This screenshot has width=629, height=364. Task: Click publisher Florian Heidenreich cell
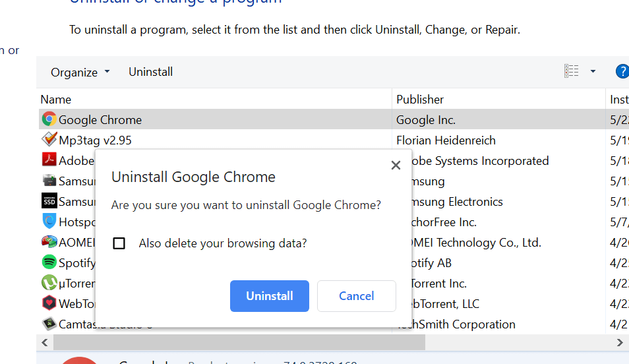[x=446, y=140]
